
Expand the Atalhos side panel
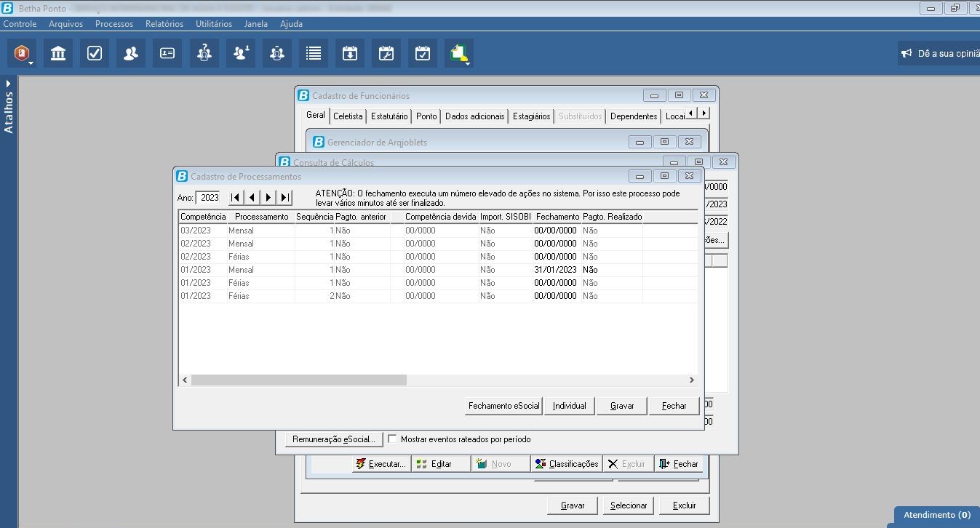pos(9,106)
